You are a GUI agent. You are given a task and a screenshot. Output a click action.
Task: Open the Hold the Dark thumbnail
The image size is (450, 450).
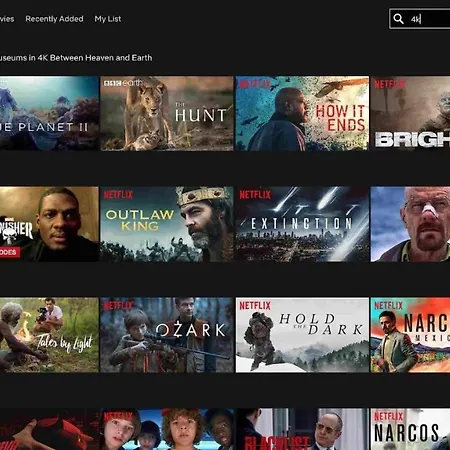302,335
